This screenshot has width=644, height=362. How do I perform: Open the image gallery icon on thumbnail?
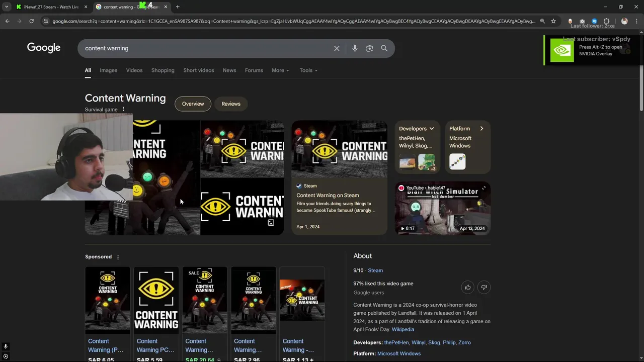pyautogui.click(x=271, y=223)
